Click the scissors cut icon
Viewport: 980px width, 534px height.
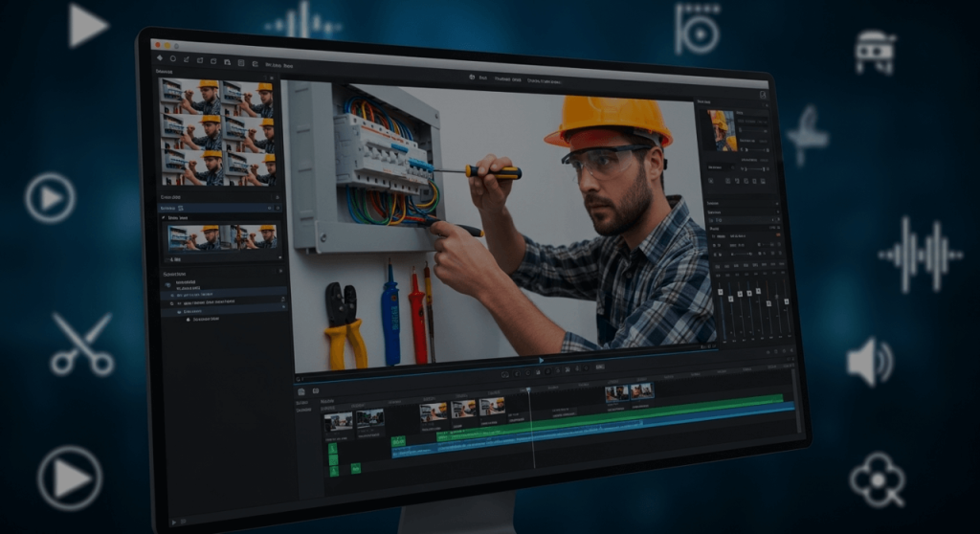click(x=82, y=345)
